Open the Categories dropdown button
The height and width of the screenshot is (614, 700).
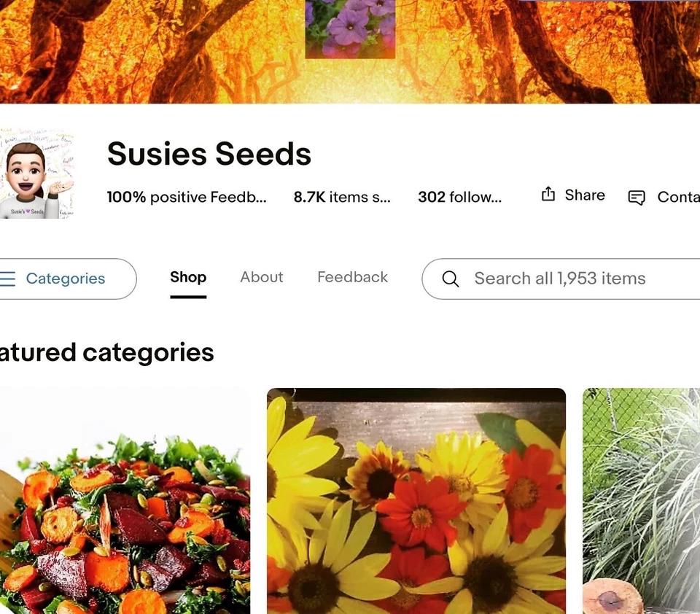click(x=67, y=279)
